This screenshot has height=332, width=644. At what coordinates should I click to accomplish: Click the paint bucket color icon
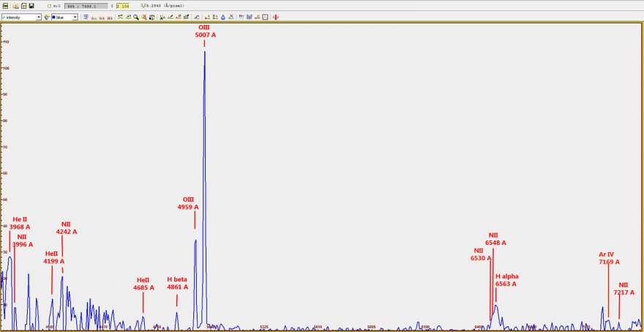[x=48, y=17]
